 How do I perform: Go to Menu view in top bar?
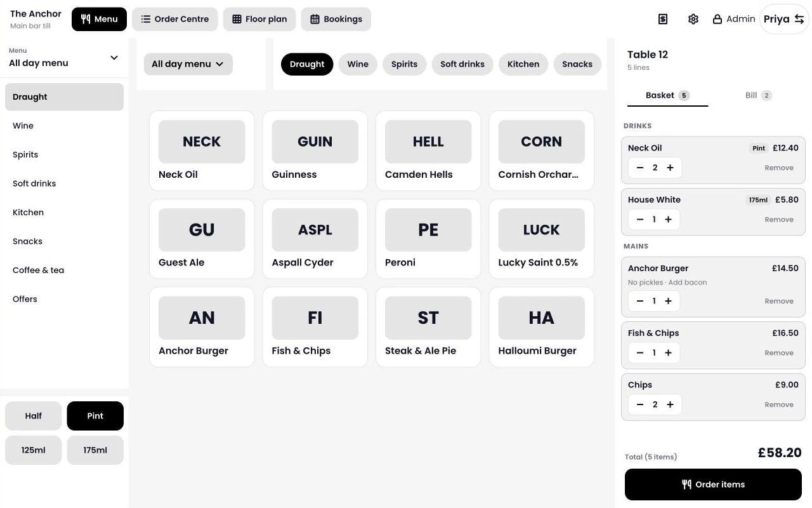click(99, 19)
